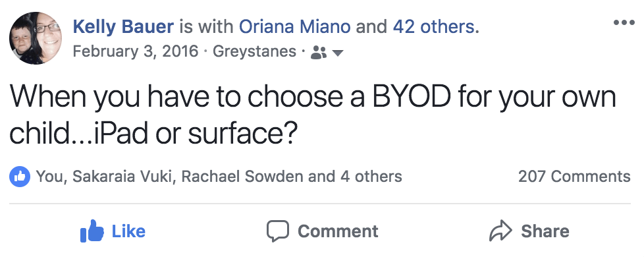644x257 pixels.
Task: Click the speech bubble Comment icon
Action: pyautogui.click(x=278, y=231)
